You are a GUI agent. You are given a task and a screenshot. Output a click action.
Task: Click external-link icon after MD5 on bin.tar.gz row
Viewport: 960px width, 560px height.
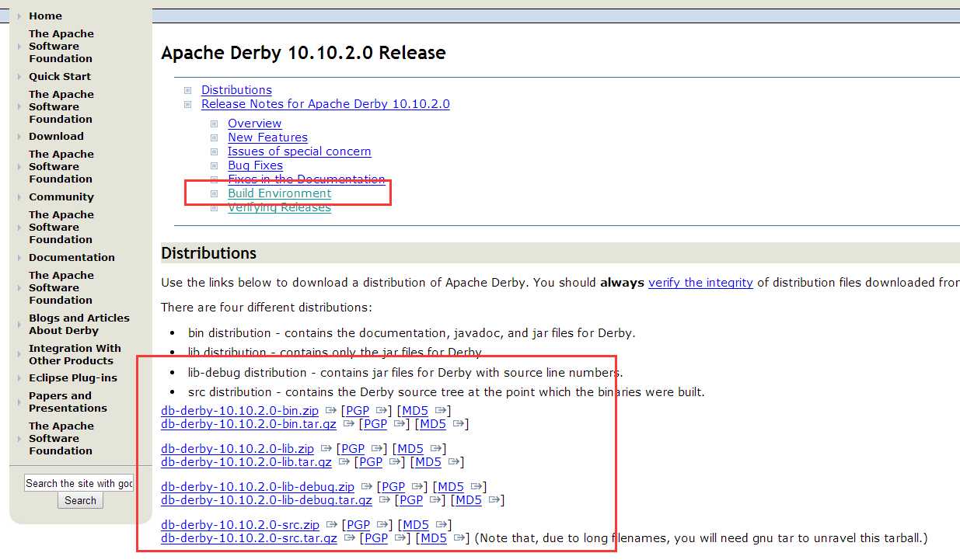(459, 424)
